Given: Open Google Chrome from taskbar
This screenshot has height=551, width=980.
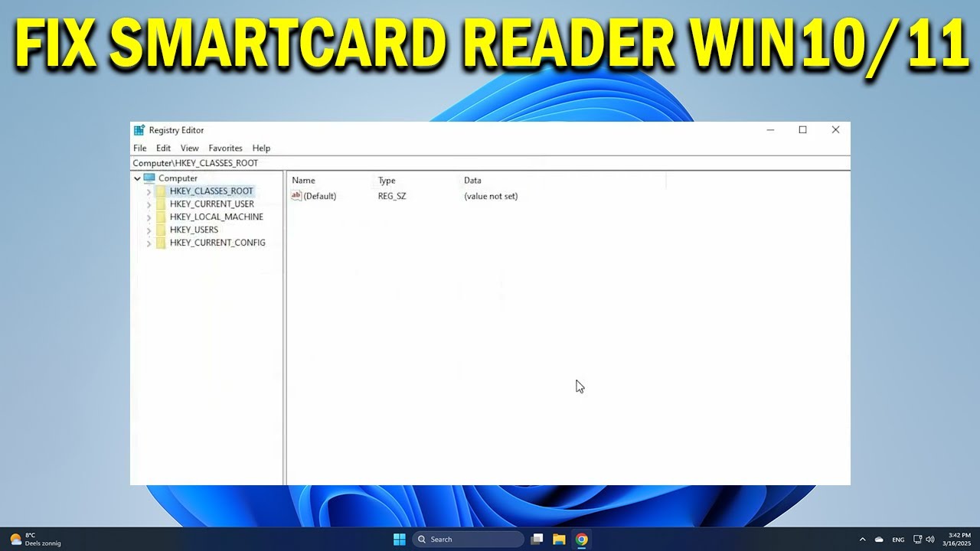Looking at the screenshot, I should point(581,540).
